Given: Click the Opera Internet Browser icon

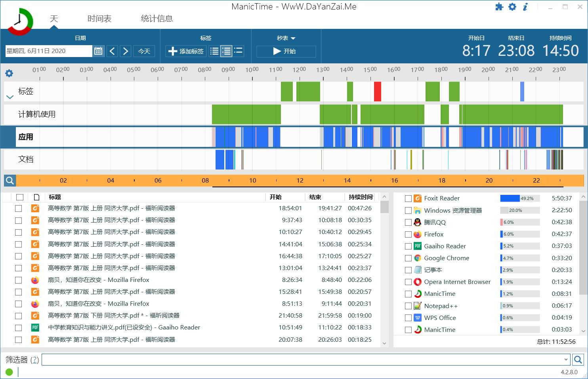Looking at the screenshot, I should pyautogui.click(x=418, y=282).
